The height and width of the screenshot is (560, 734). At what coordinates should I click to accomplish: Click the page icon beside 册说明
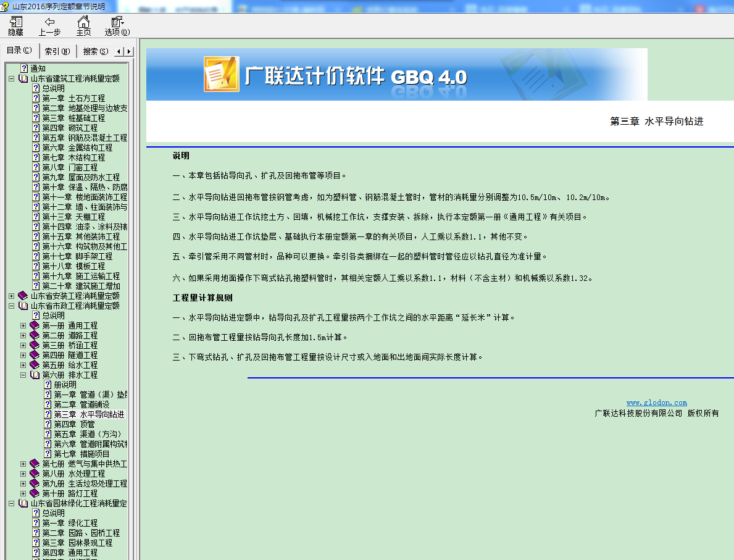pyautogui.click(x=48, y=385)
